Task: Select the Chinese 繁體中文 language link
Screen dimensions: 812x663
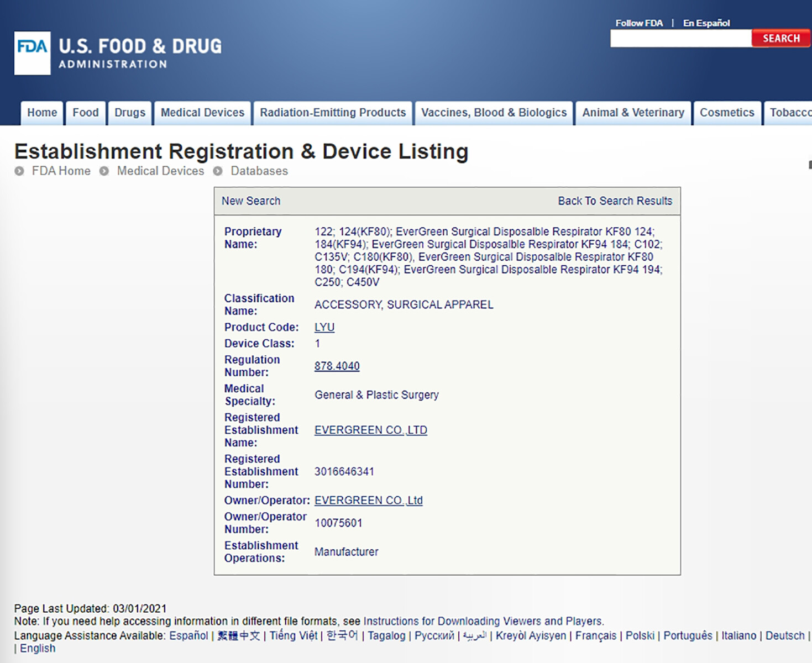Action: 239,635
